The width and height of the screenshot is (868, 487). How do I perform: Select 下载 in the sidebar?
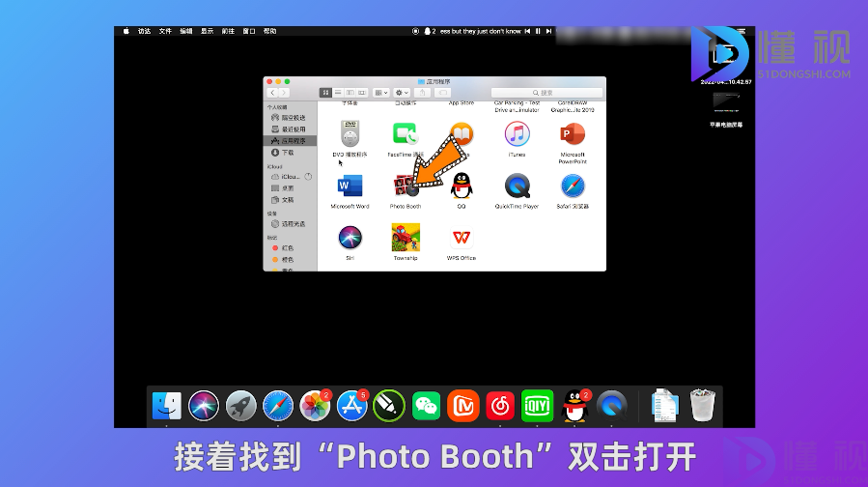tap(289, 153)
